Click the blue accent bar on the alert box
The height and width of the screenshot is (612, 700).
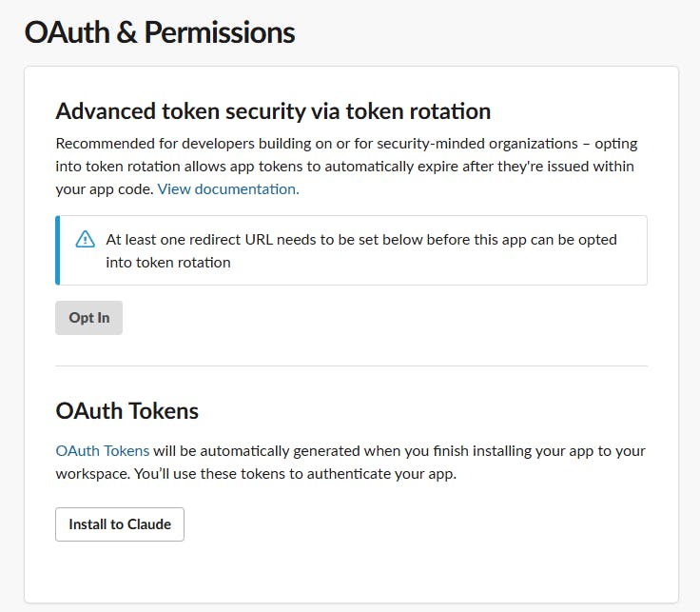point(58,250)
